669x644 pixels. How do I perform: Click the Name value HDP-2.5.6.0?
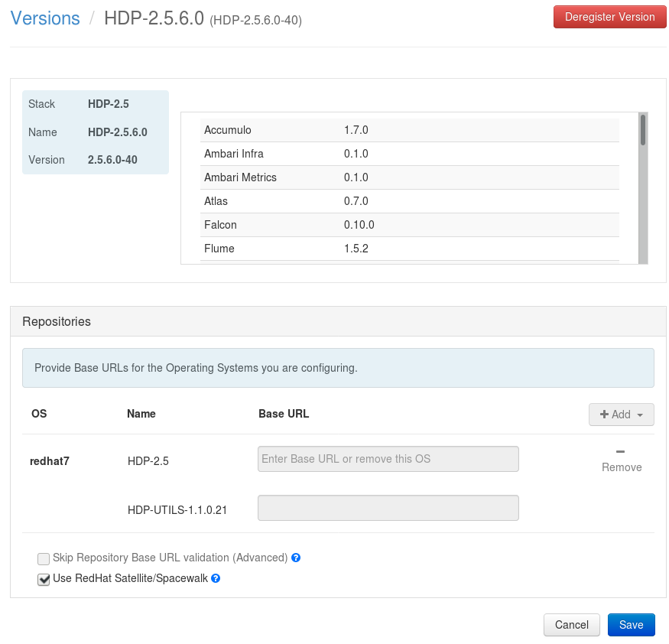point(117,132)
